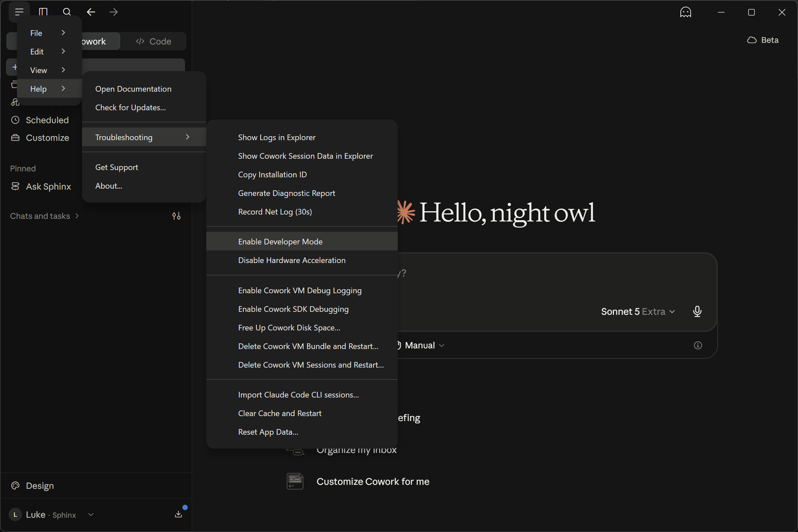Start voice input with microphone icon
798x532 pixels.
click(x=697, y=311)
